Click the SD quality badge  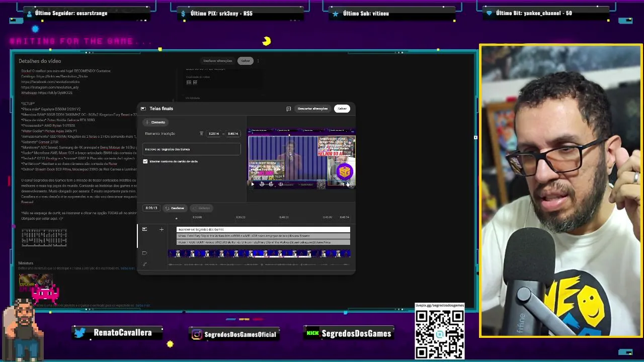[189, 82]
